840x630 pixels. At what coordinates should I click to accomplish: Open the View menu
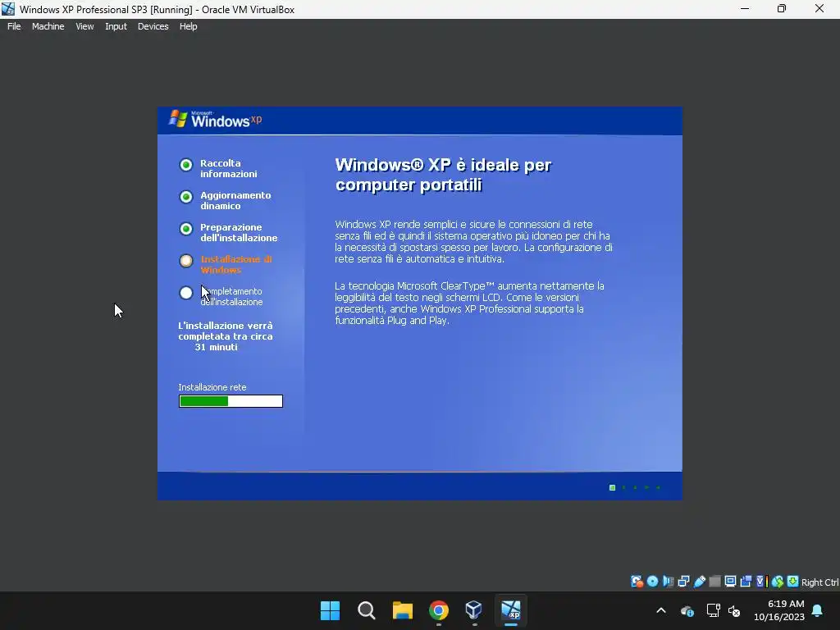[84, 26]
